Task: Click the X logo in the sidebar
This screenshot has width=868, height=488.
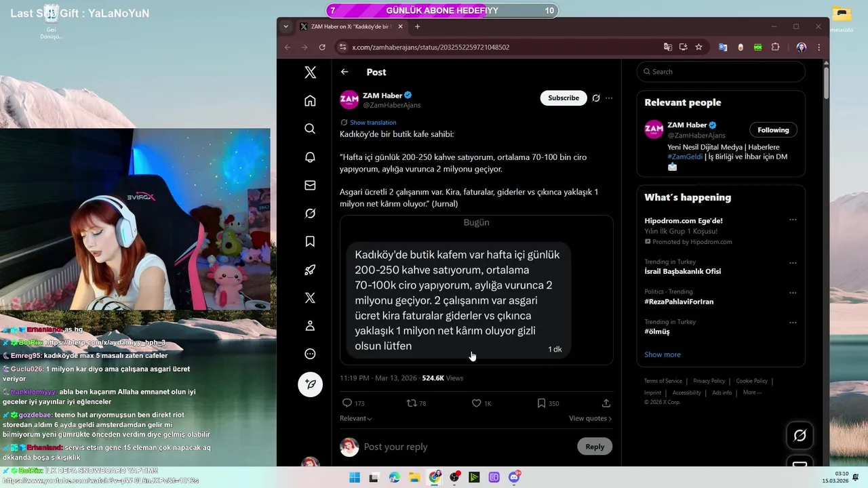Action: tap(310, 73)
